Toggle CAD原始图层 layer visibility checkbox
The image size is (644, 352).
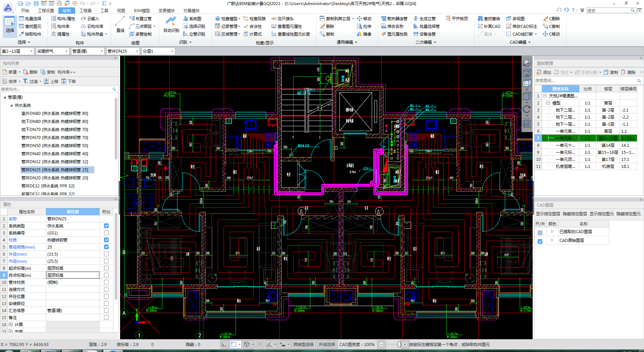(540, 241)
